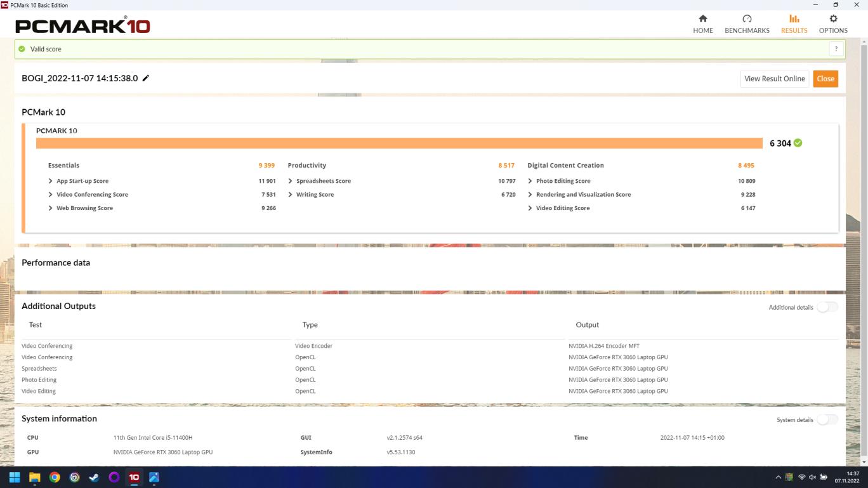
Task: Click the pencil icon to rename result
Action: tap(146, 78)
